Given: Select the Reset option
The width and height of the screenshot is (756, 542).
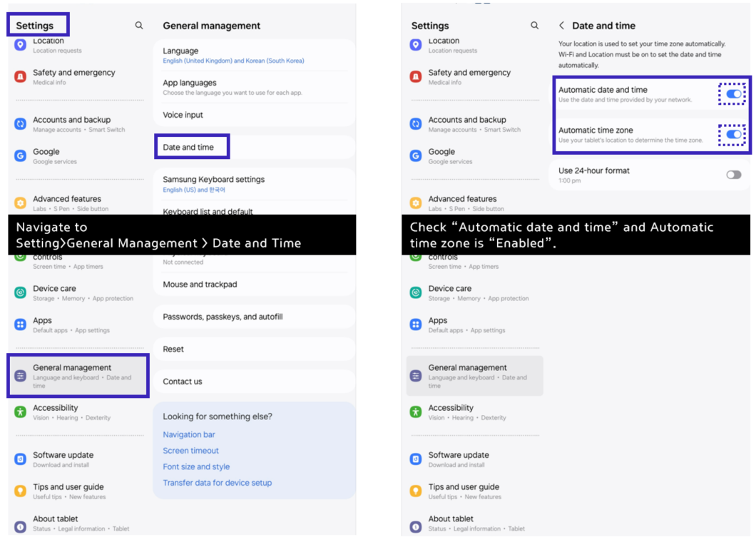Looking at the screenshot, I should tap(173, 349).
